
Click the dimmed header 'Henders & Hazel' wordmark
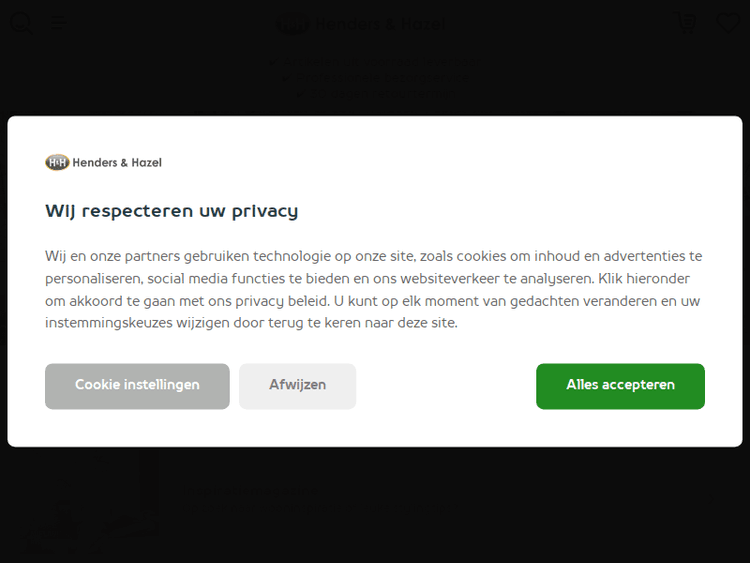[x=380, y=25]
